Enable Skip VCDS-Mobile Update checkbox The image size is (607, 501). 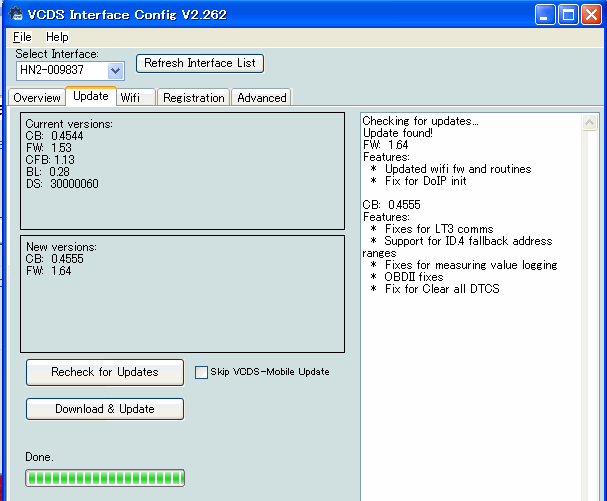pyautogui.click(x=201, y=372)
